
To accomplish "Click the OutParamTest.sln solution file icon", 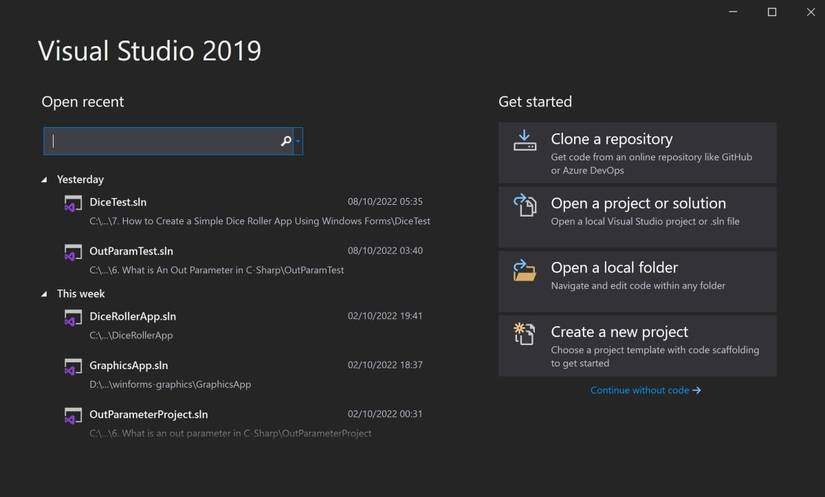I will point(73,253).
